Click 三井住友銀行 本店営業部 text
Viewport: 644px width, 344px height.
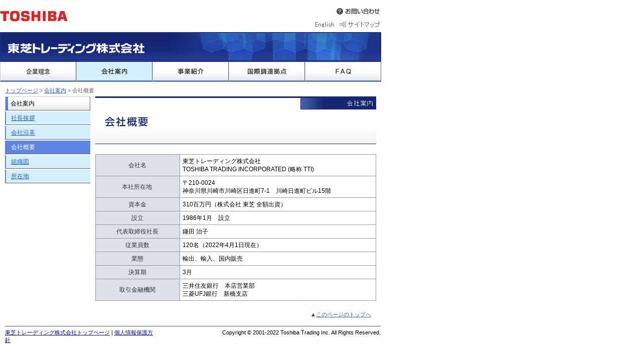pyautogui.click(x=219, y=286)
